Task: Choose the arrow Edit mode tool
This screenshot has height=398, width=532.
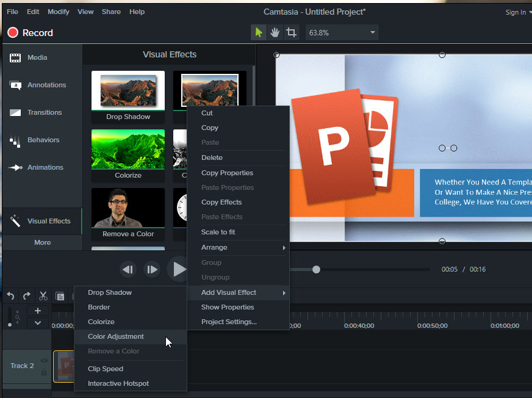Action: [x=259, y=32]
